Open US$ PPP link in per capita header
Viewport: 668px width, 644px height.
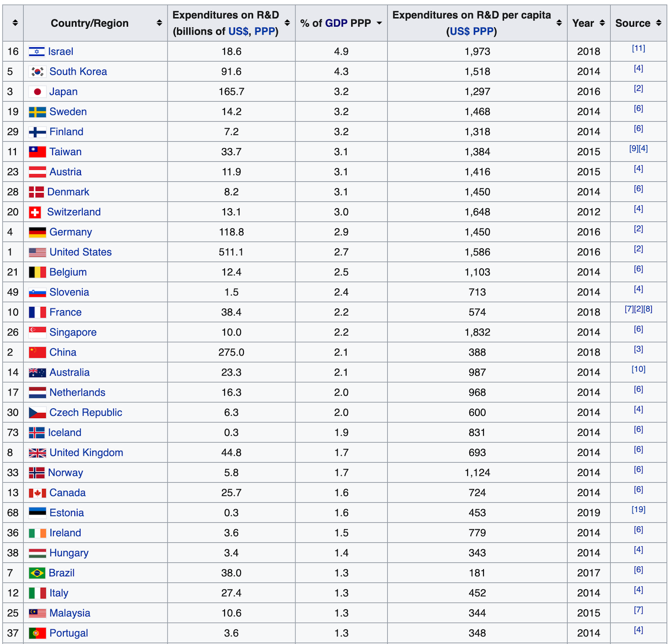pyautogui.click(x=472, y=31)
